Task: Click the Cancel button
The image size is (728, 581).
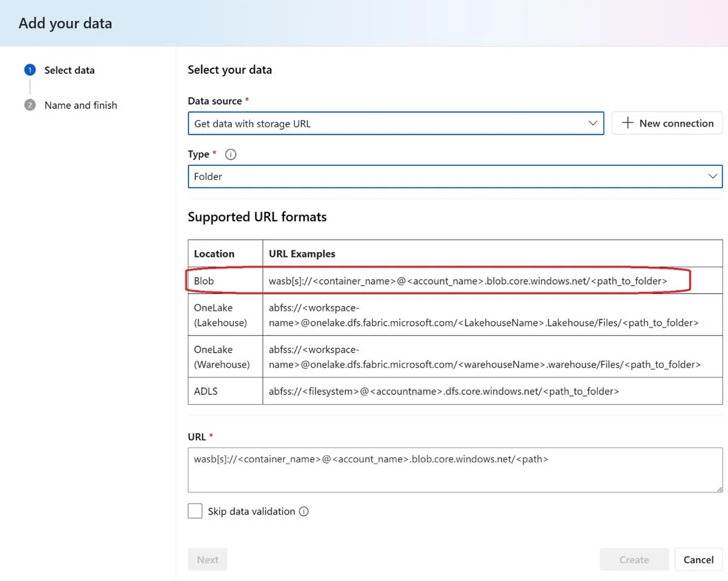Action: point(698,559)
